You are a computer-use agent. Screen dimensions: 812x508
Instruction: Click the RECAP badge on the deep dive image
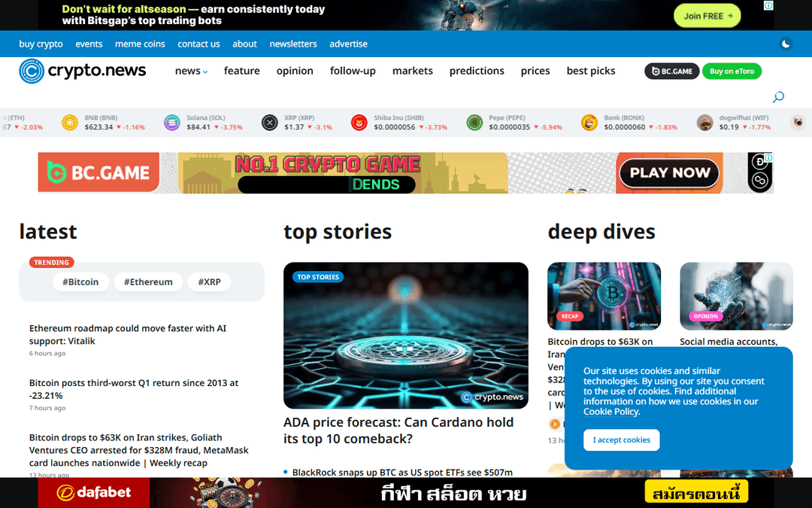(570, 315)
